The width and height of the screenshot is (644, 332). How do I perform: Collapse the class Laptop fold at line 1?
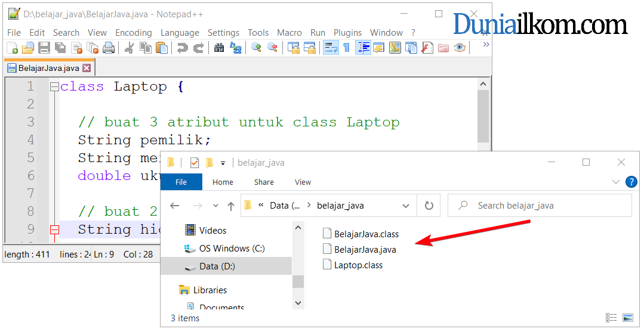[x=54, y=86]
